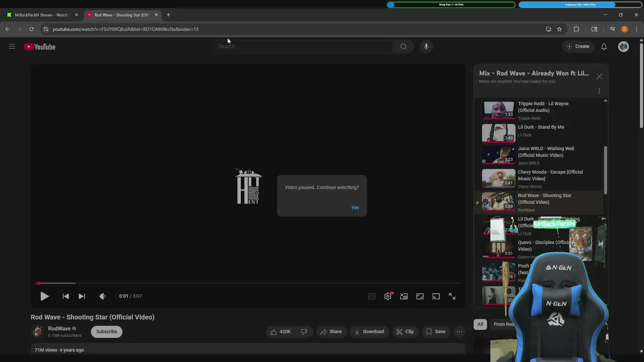Click the 71M views text

pyautogui.click(x=46, y=350)
